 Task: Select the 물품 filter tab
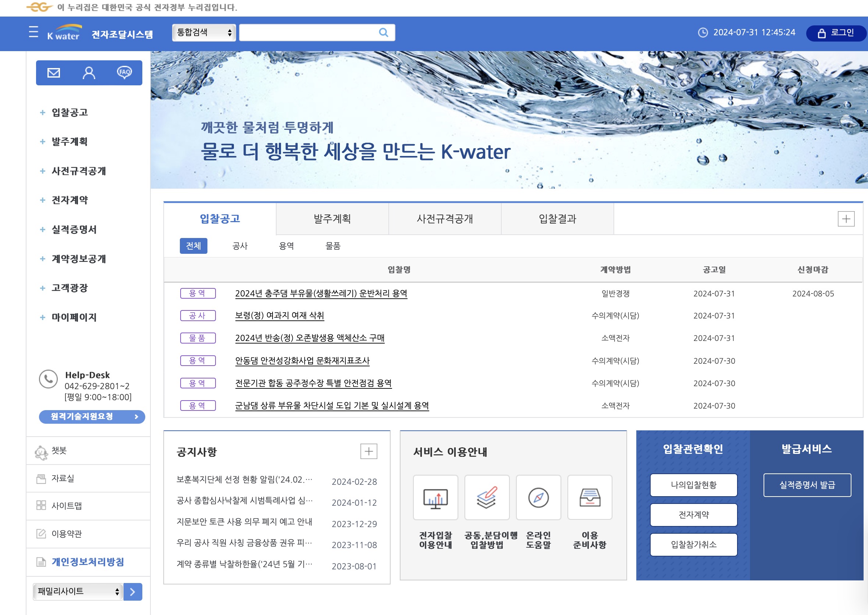pos(333,246)
